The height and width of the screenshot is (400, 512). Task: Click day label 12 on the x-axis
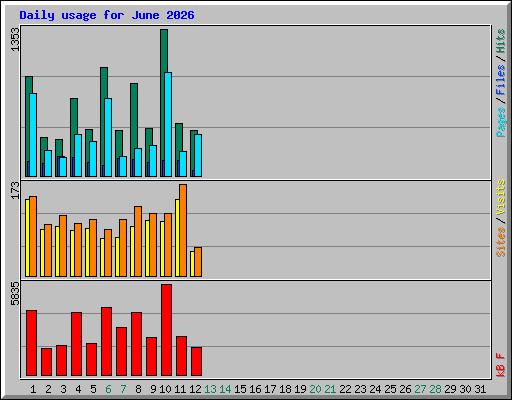tap(195, 389)
